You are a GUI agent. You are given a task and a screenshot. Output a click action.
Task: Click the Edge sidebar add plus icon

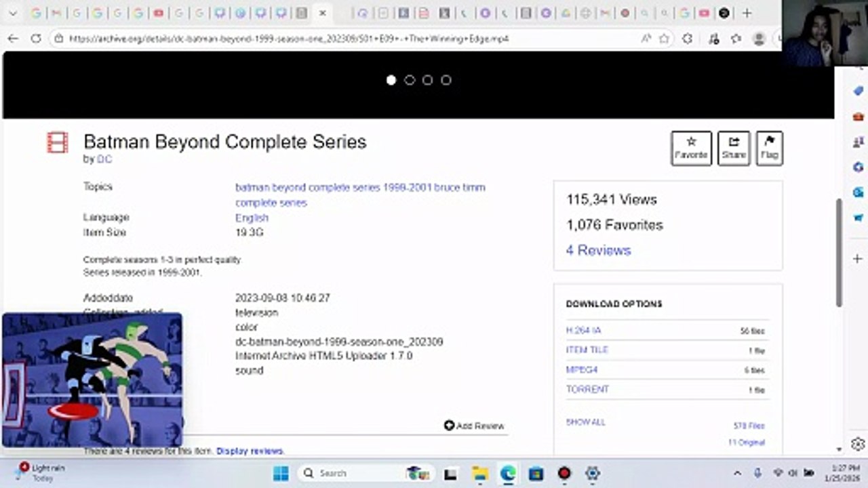[858, 258]
